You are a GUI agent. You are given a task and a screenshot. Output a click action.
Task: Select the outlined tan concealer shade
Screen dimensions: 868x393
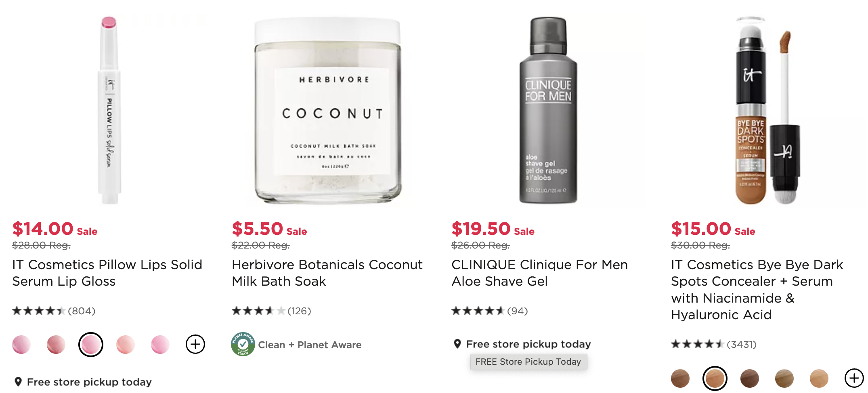715,378
